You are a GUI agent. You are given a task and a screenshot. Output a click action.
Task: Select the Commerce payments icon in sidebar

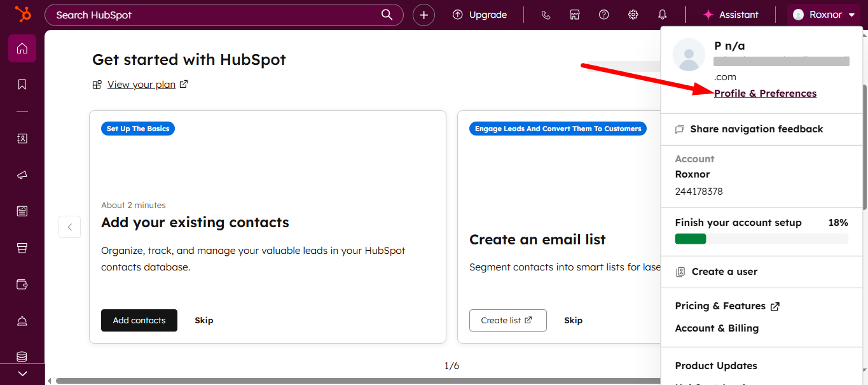click(x=22, y=284)
